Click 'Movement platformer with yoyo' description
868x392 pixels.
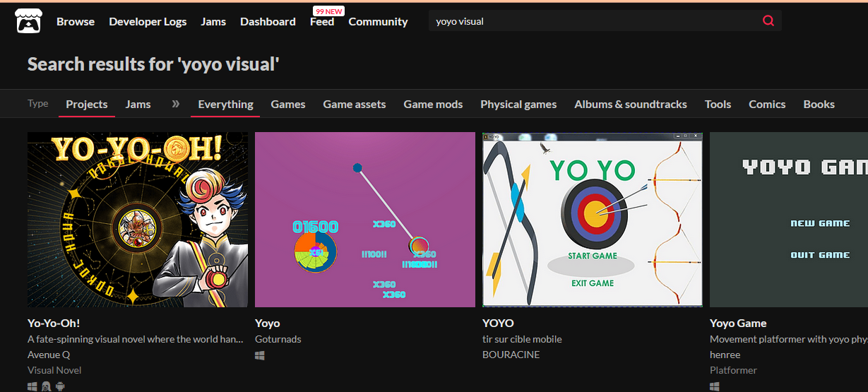coord(789,339)
